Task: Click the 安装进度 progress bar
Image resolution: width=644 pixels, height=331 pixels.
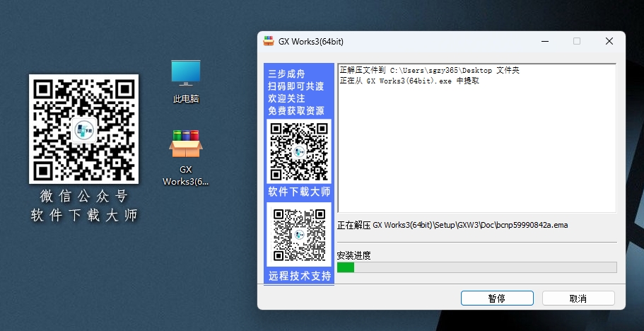Action: [x=477, y=267]
